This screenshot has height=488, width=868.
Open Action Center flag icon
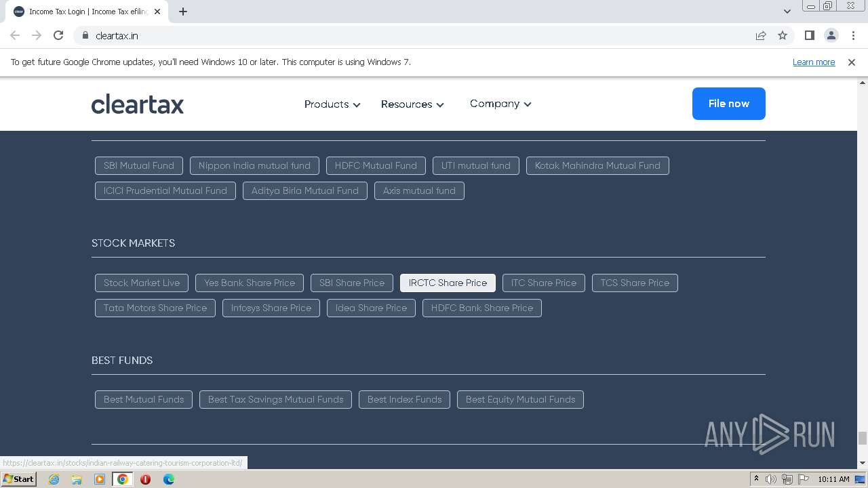[803, 479]
